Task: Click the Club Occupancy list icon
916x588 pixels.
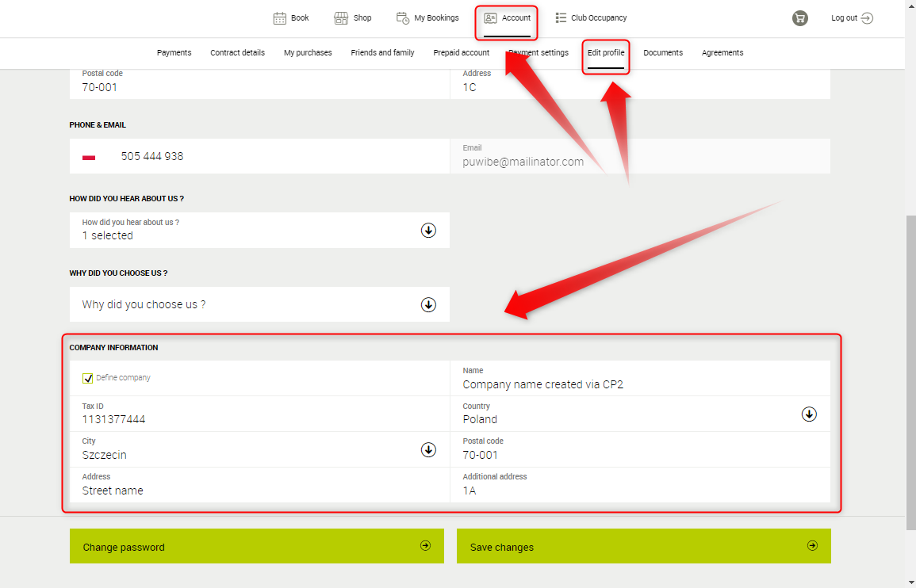Action: [561, 18]
